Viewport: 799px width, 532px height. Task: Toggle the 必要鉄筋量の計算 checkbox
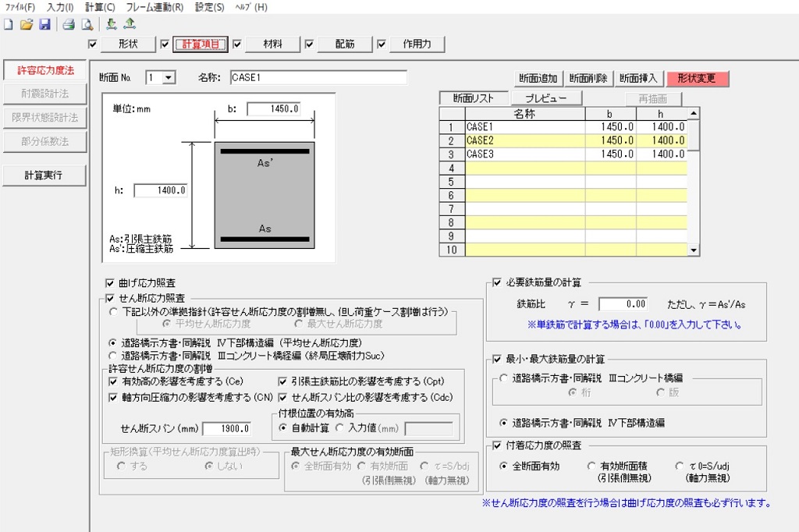pos(497,283)
